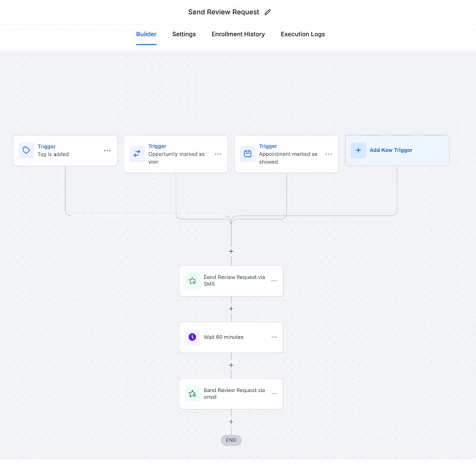Open more options for SMS review request step
This screenshot has width=476, height=464.
click(x=274, y=281)
